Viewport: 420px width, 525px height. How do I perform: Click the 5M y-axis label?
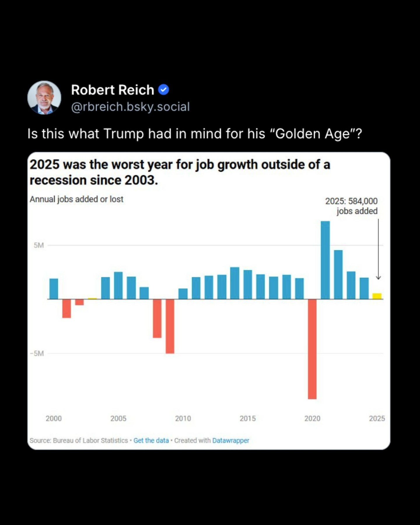click(38, 245)
